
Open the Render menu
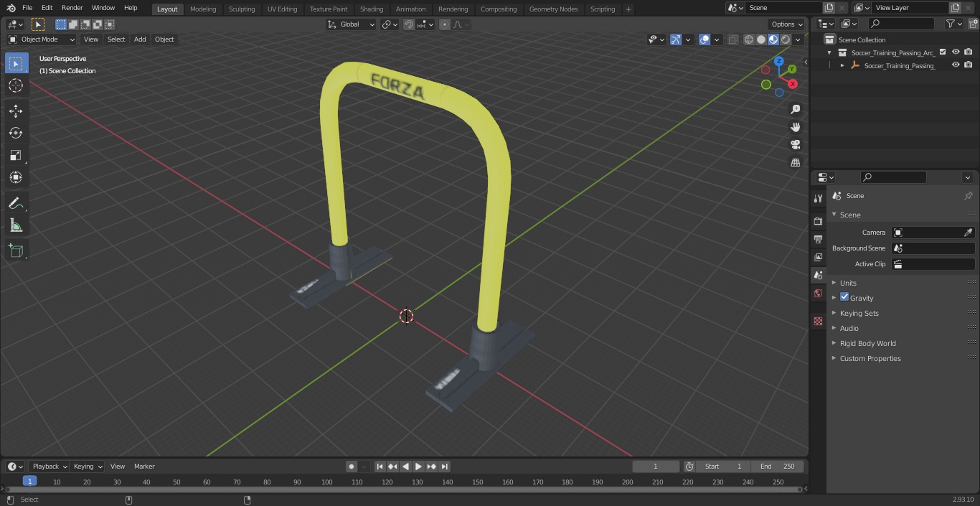click(x=72, y=8)
